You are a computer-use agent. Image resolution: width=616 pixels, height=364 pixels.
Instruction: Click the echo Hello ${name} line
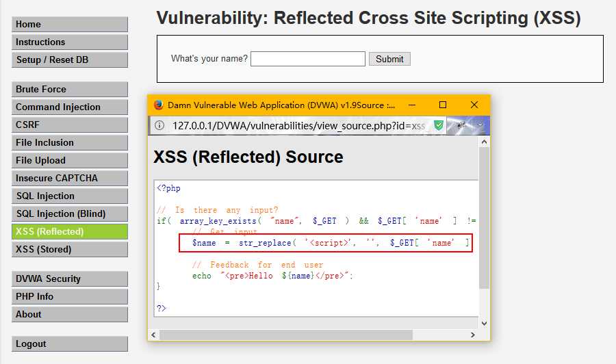pyautogui.click(x=272, y=276)
